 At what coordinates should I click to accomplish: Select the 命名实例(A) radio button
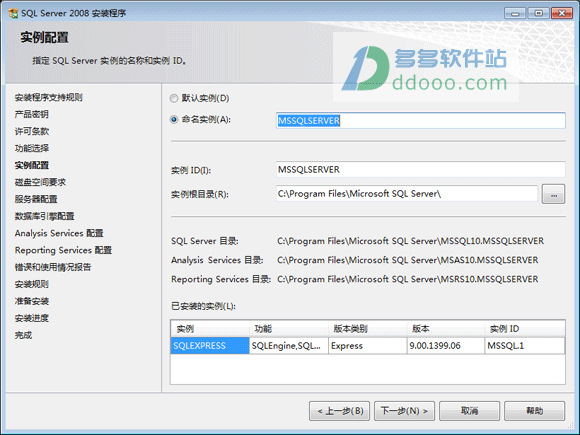point(174,119)
